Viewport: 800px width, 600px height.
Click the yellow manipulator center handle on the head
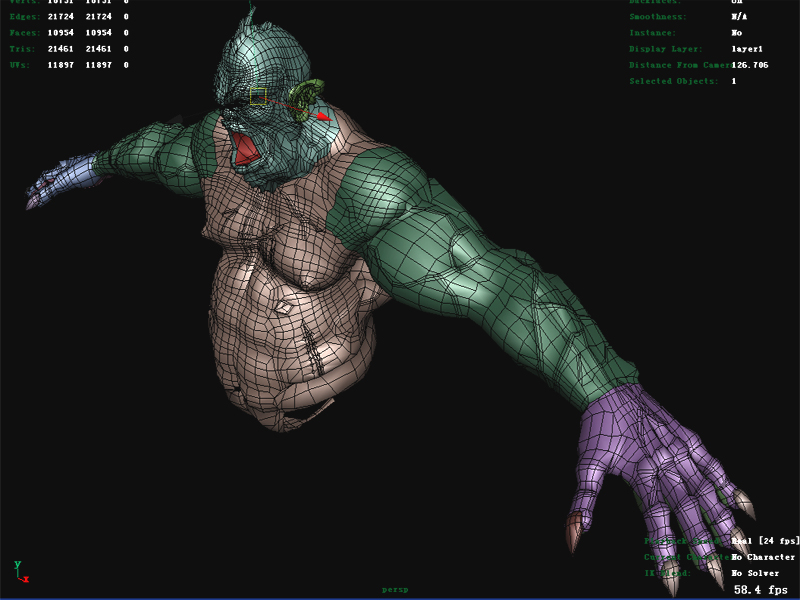(258, 96)
